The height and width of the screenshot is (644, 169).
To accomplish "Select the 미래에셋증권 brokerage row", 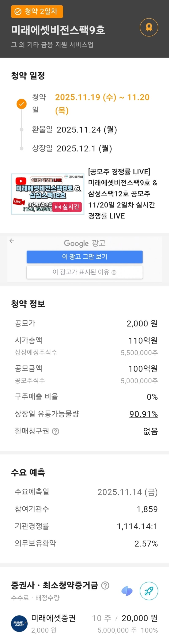I will click(84, 624).
